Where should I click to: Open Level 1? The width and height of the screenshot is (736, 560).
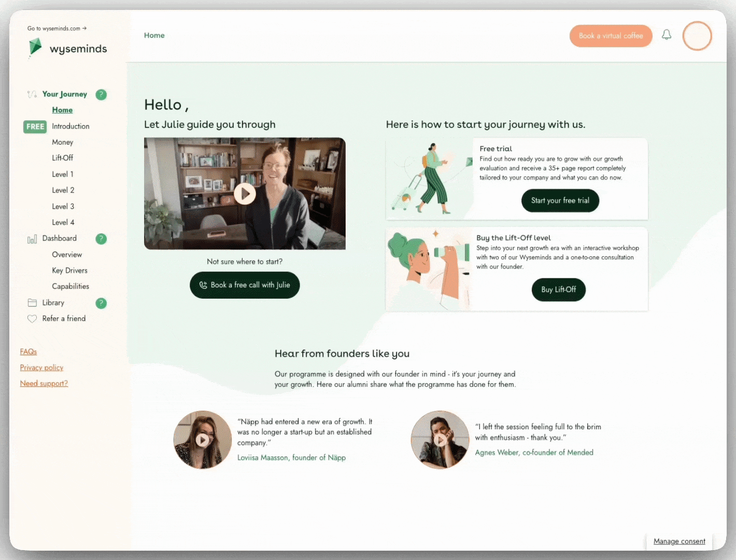click(x=63, y=174)
